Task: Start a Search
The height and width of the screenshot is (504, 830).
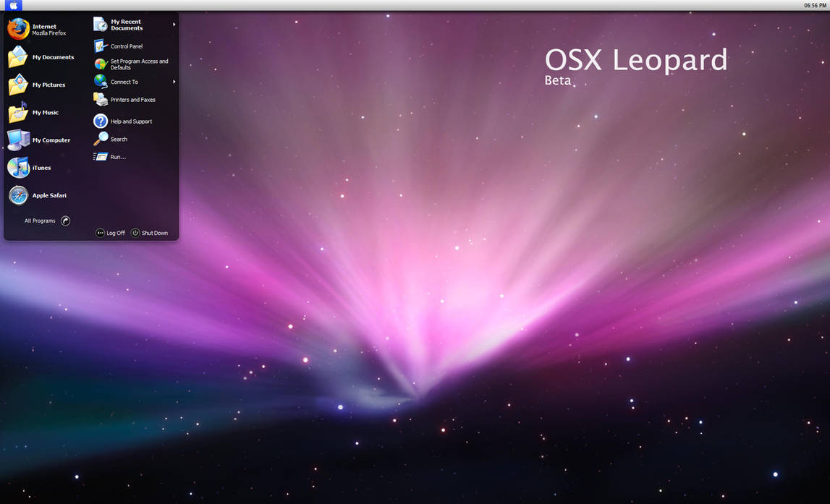Action: [x=118, y=138]
